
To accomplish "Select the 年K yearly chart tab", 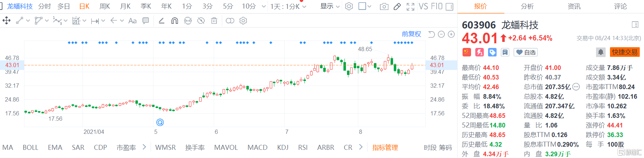I will pos(167,6).
